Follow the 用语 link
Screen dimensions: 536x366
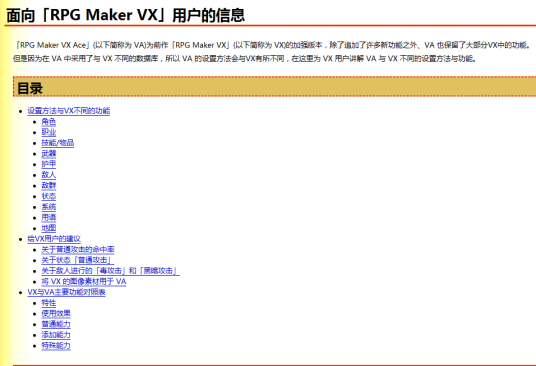point(49,217)
